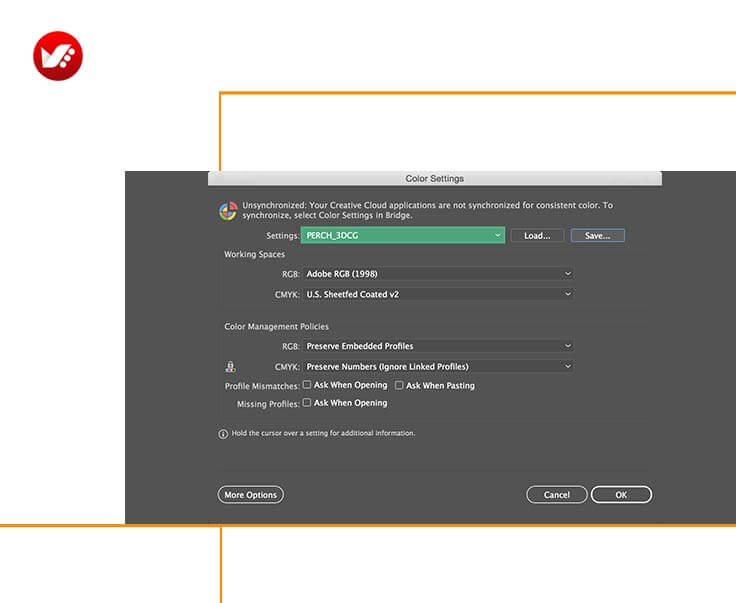The height and width of the screenshot is (603, 736).
Task: Click the CMYK policy warning icon
Action: [230, 367]
